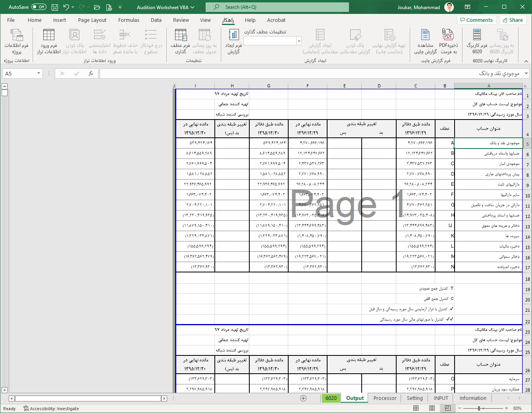Open Ribbon Display Options icon
Image resolution: width=532 pixels, height=413 pixels.
coord(467,7)
